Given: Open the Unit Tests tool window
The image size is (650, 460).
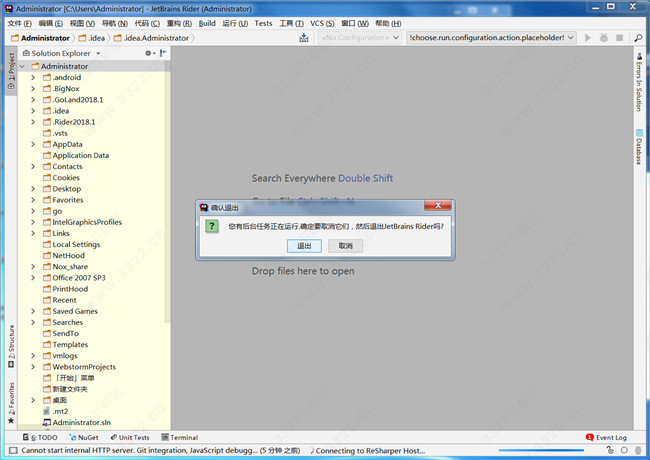Looking at the screenshot, I should 130,437.
